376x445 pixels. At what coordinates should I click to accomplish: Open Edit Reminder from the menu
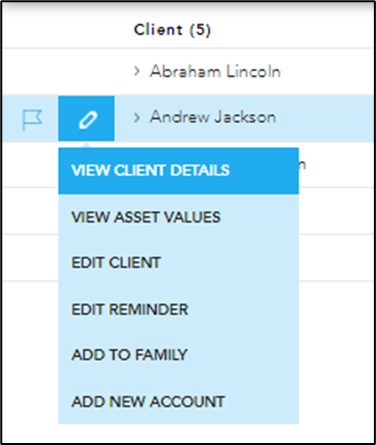pyautogui.click(x=179, y=309)
